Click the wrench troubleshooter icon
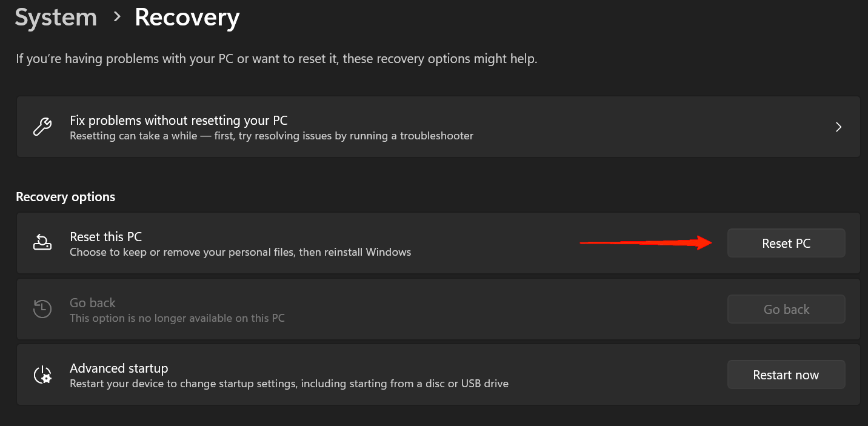Viewport: 868px width, 426px height. [x=42, y=127]
